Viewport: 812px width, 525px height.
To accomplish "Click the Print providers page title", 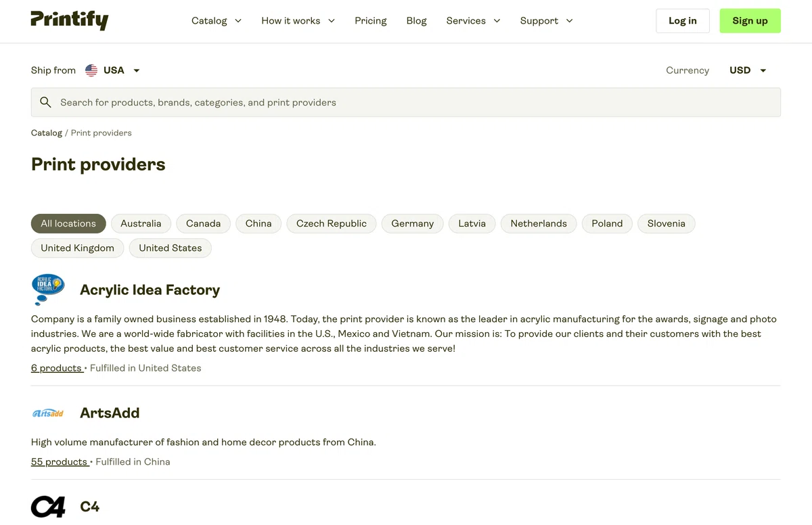I will point(98,164).
